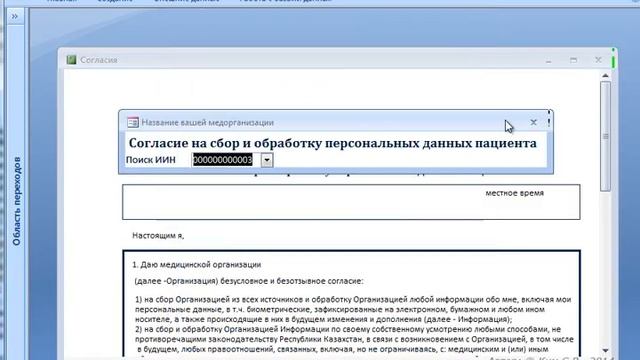Click the Согласие на сбор heading
This screenshot has width=640, height=360.
332,143
